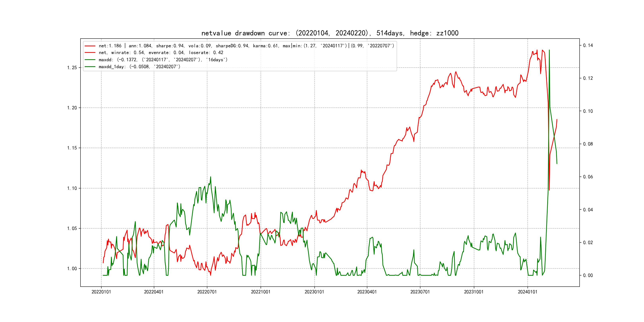Click the 0.08 right y-axis label
This screenshot has height=322, width=644.
pos(588,144)
